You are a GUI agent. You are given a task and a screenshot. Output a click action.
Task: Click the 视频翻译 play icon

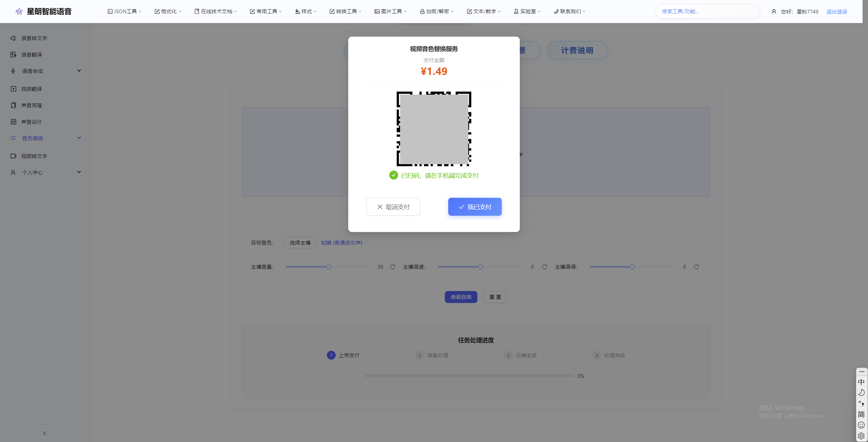tap(13, 89)
